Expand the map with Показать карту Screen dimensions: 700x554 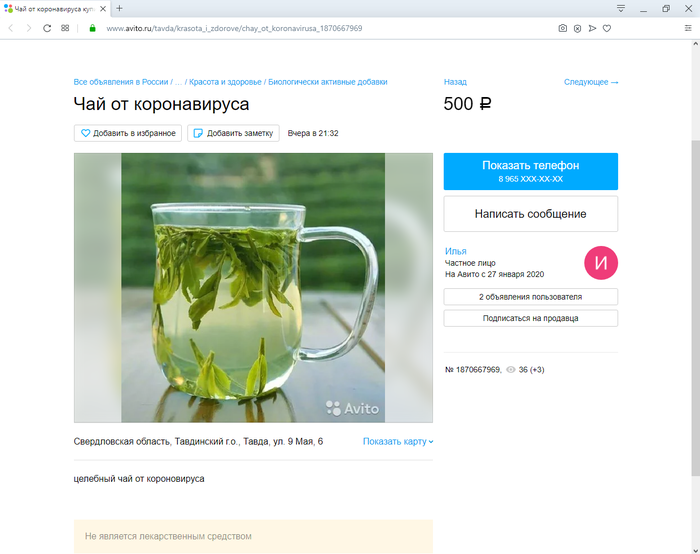coord(398,441)
